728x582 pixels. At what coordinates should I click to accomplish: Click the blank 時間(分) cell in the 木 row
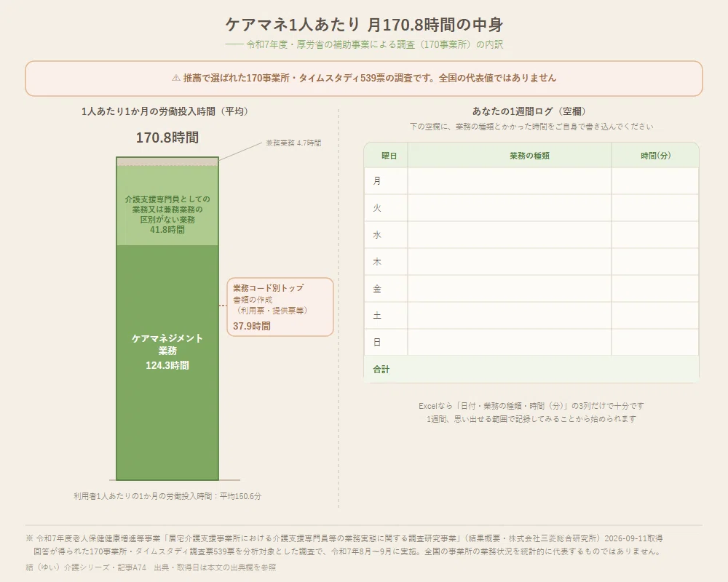pyautogui.click(x=655, y=262)
